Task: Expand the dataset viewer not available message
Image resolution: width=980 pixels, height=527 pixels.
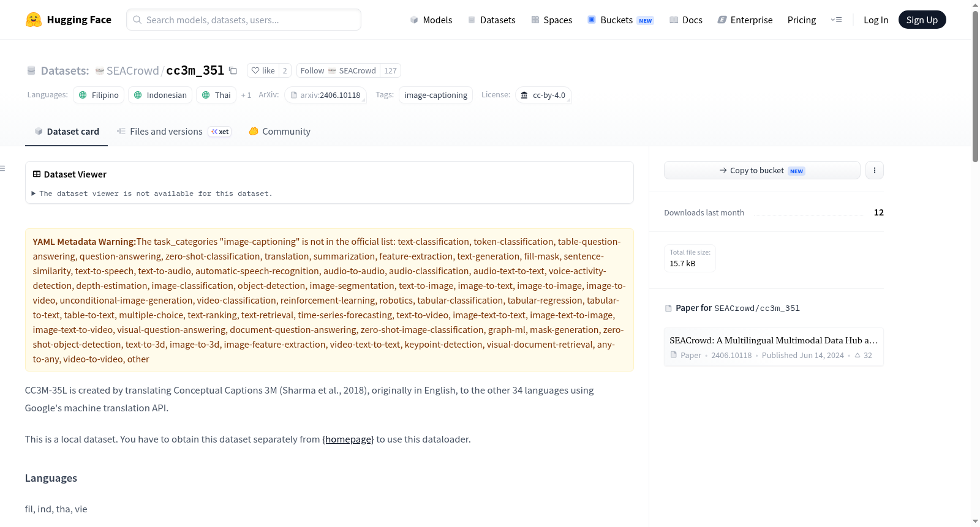Action: point(152,193)
